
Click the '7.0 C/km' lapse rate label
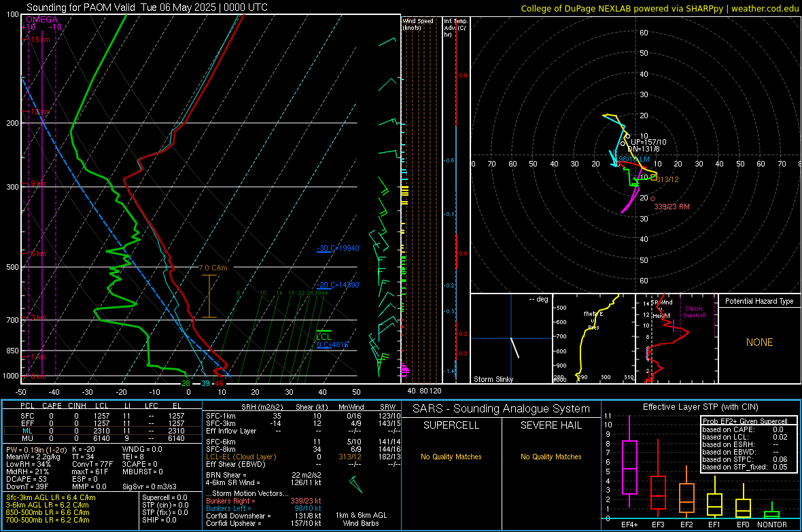click(213, 268)
